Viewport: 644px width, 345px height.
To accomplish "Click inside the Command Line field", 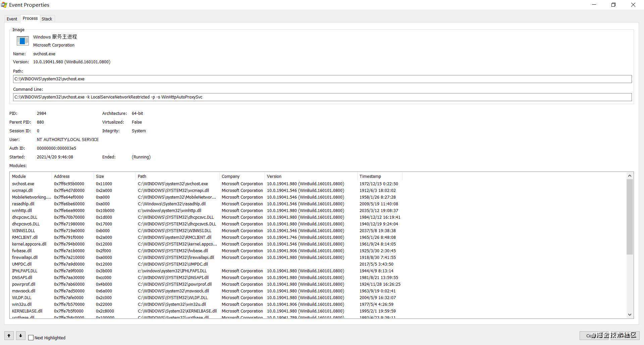I will pos(322,97).
